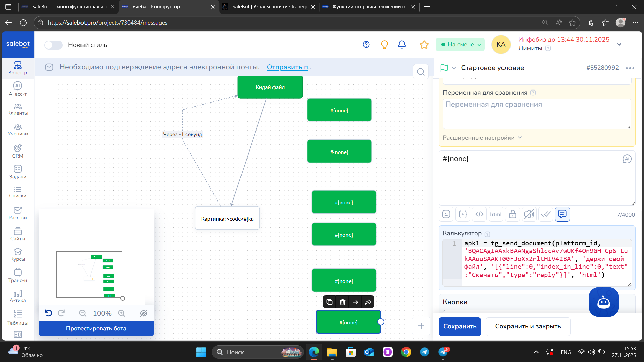The height and width of the screenshot is (362, 644).
Task: Open canvas search magnifier
Action: pos(421,72)
